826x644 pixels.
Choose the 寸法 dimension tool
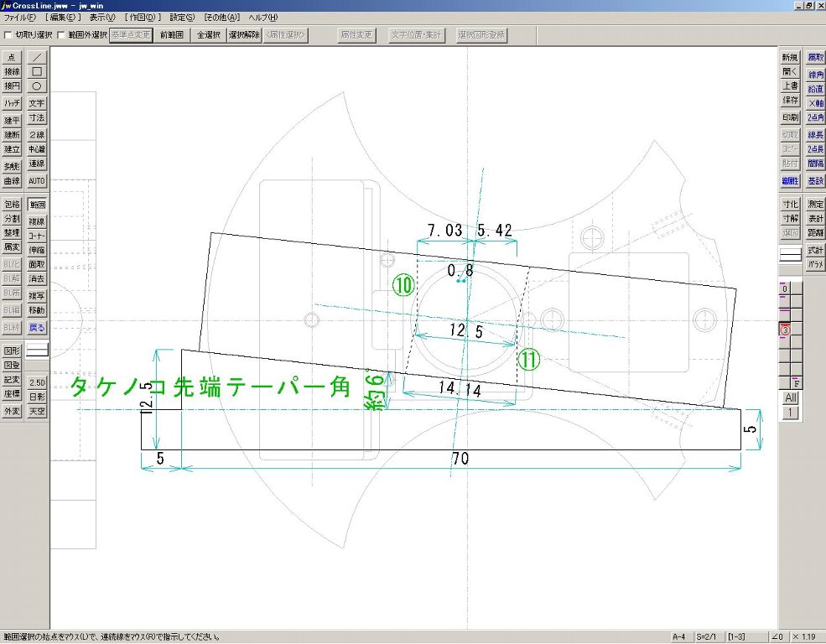(x=37, y=117)
